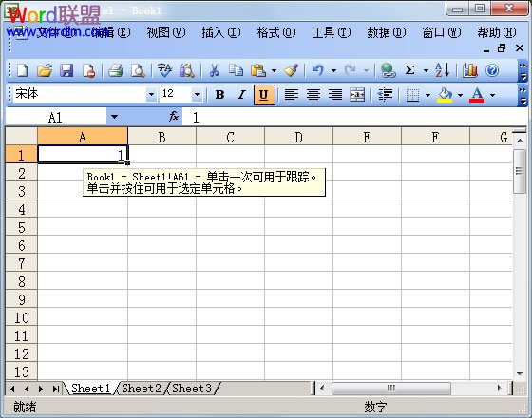Sort ascending A to Z
Image resolution: width=532 pixels, height=418 pixels.
443,70
